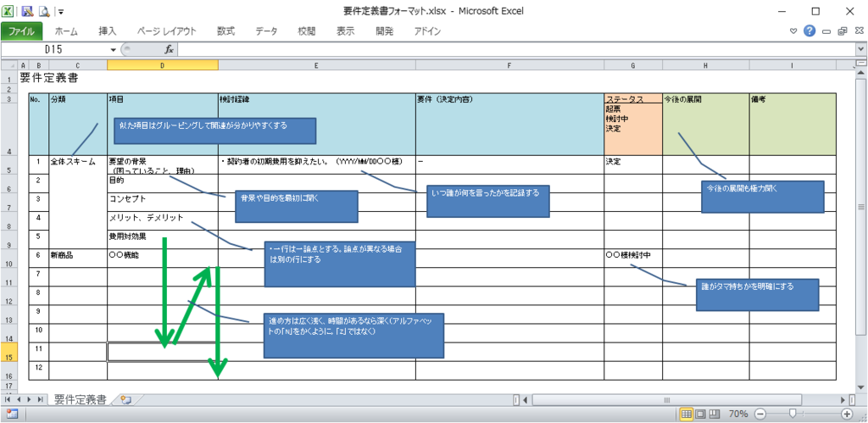Click the macro record icon in status bar

(12, 414)
